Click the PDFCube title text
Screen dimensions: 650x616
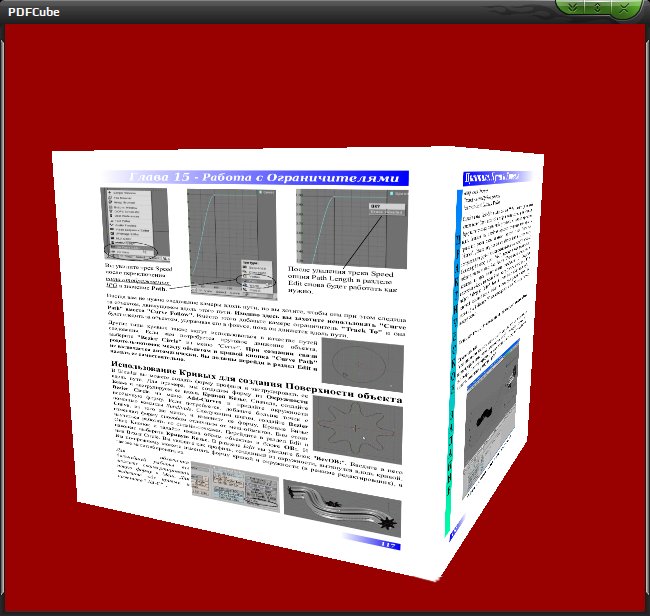click(34, 12)
